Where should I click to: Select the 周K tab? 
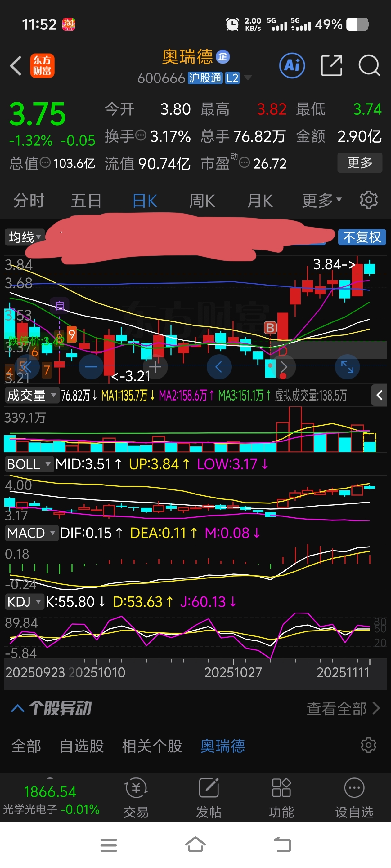coord(202,201)
